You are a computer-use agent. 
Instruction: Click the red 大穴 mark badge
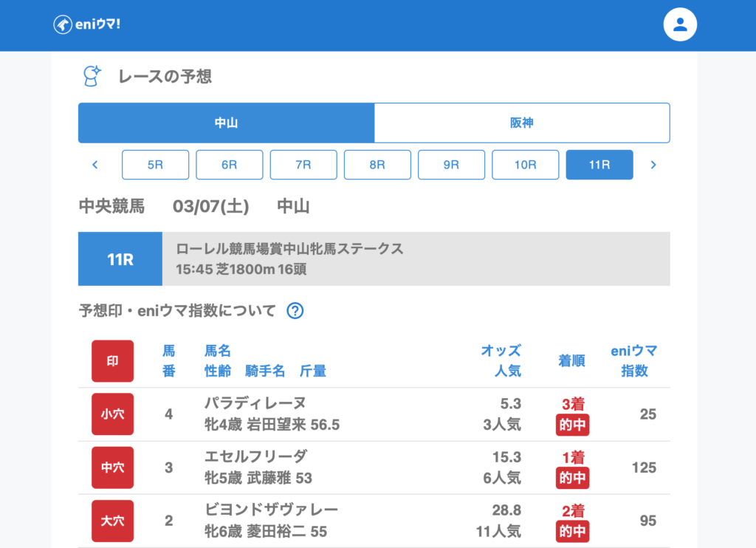click(112, 521)
